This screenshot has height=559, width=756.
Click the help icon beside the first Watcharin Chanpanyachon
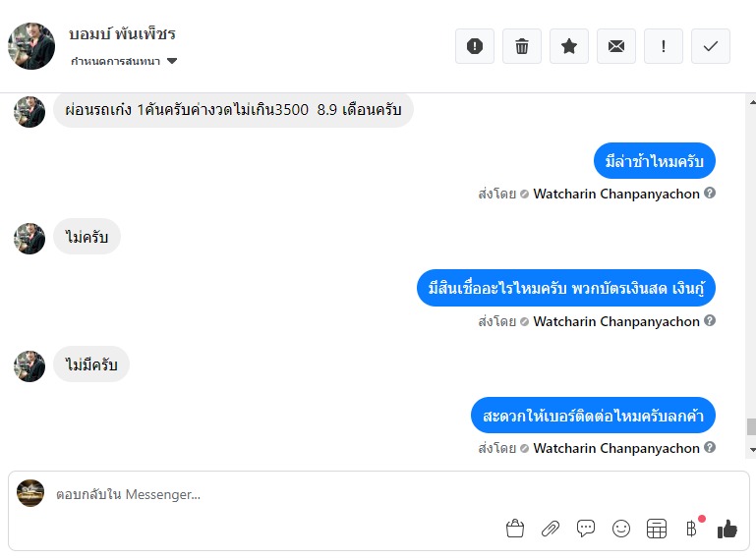(x=709, y=193)
